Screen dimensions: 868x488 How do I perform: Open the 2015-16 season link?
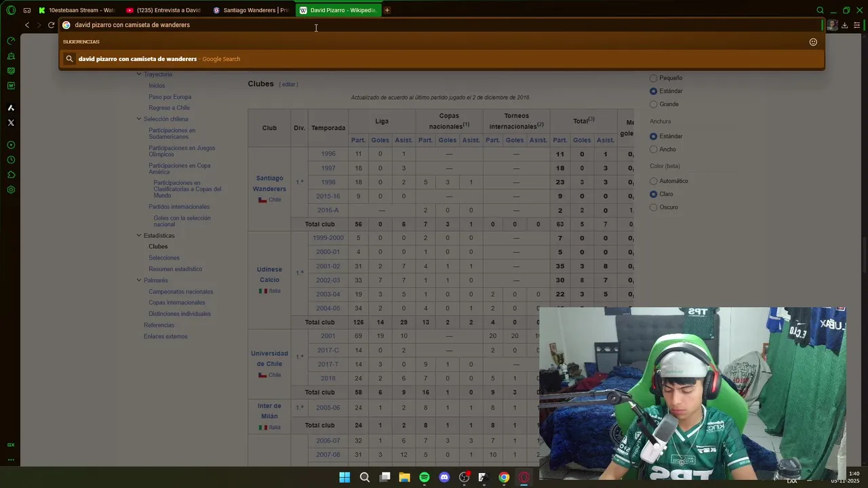click(328, 196)
